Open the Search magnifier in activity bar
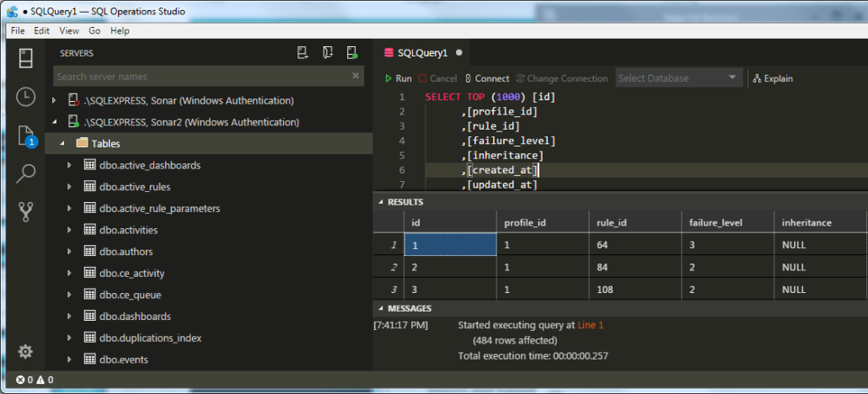 point(25,174)
